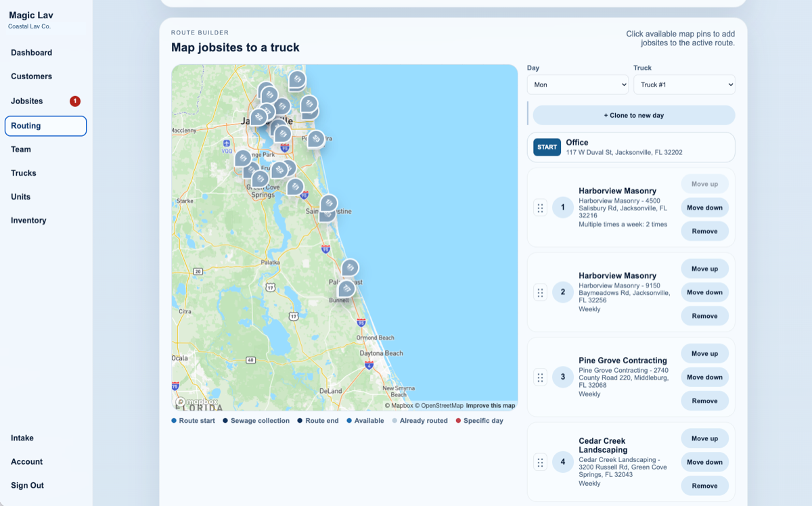Click the 'Specific day' legend label
Viewport: 812px width, 506px height.
click(483, 421)
